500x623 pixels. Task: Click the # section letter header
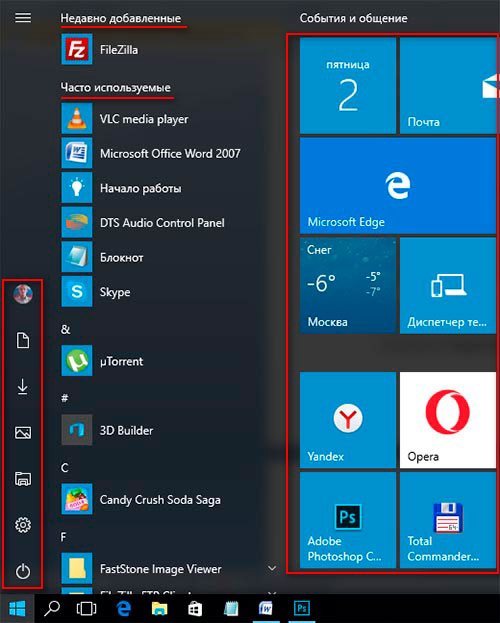pyautogui.click(x=65, y=398)
